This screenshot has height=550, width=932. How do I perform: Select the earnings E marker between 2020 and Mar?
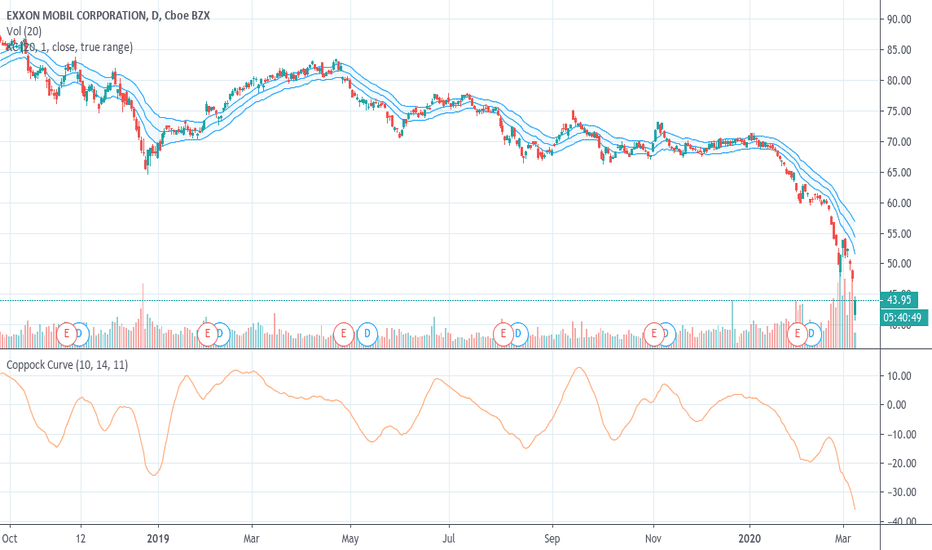point(798,334)
